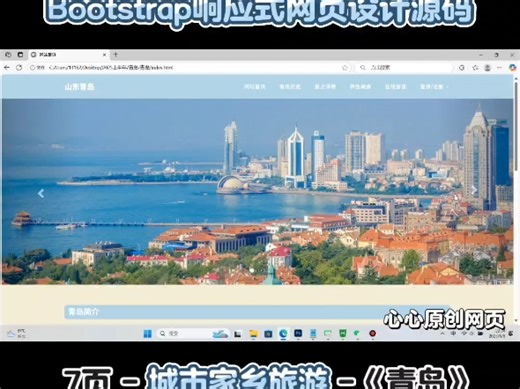
Task: Show hidden tray icons with the chevron
Action: 442,333
